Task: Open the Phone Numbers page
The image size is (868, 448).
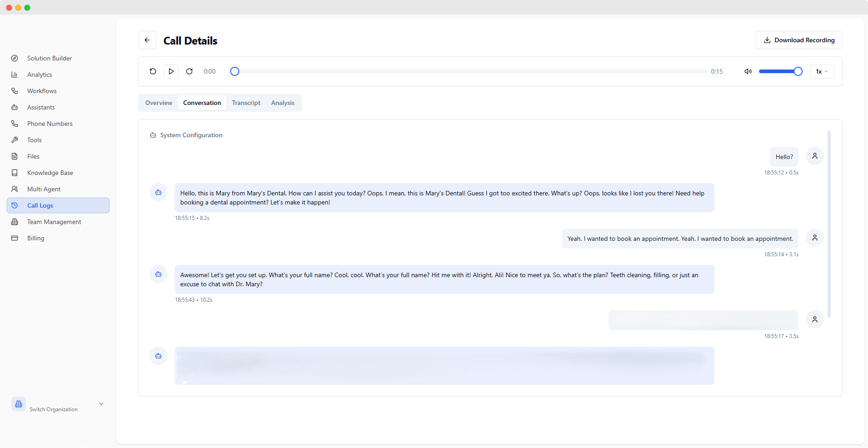Action: pyautogui.click(x=49, y=123)
